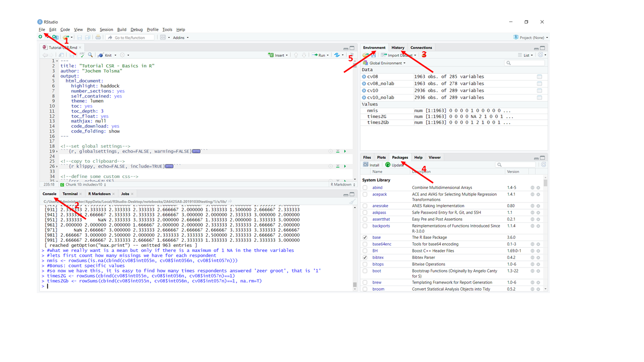Switch to the Jobs tab
Viewport: 644px width, 362px height.
tap(125, 194)
